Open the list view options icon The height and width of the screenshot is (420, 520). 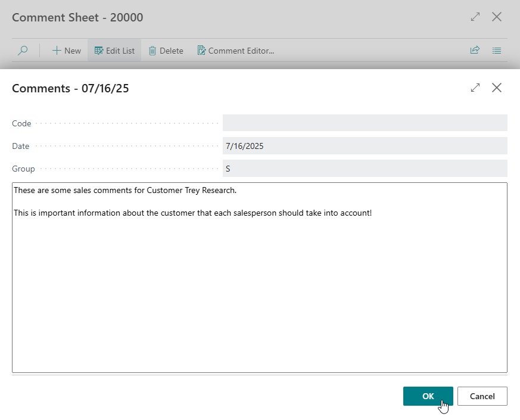point(496,51)
